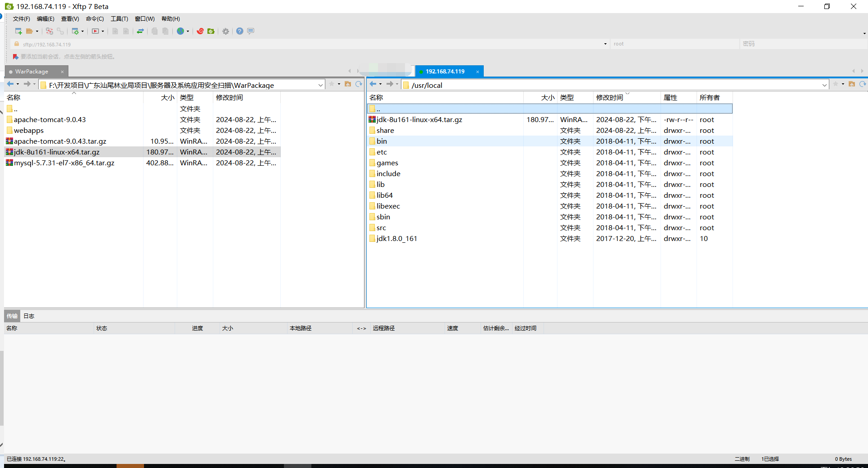Click the red play transfer icon
The width and height of the screenshot is (868, 468).
pos(95,31)
